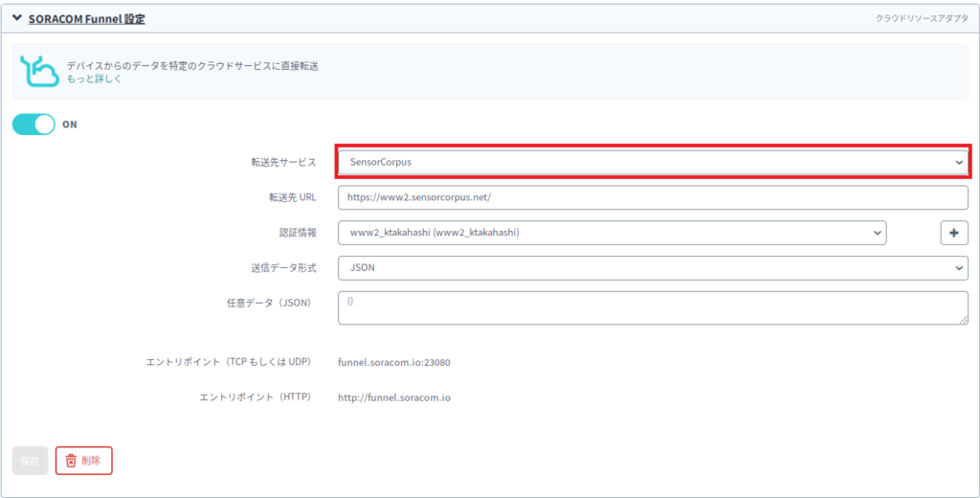The width and height of the screenshot is (980, 498).
Task: Click the Funnel cloud icon in banner
Action: tap(39, 72)
